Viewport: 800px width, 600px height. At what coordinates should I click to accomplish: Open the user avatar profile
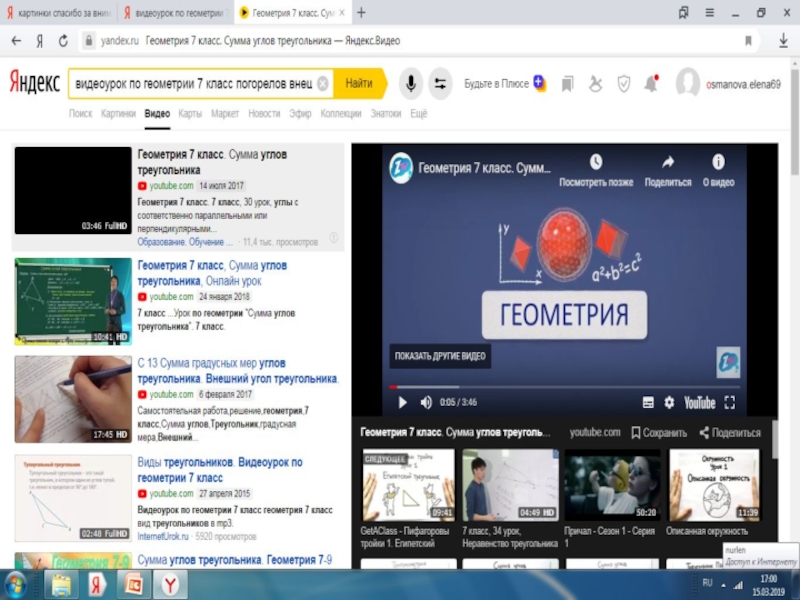click(x=687, y=83)
